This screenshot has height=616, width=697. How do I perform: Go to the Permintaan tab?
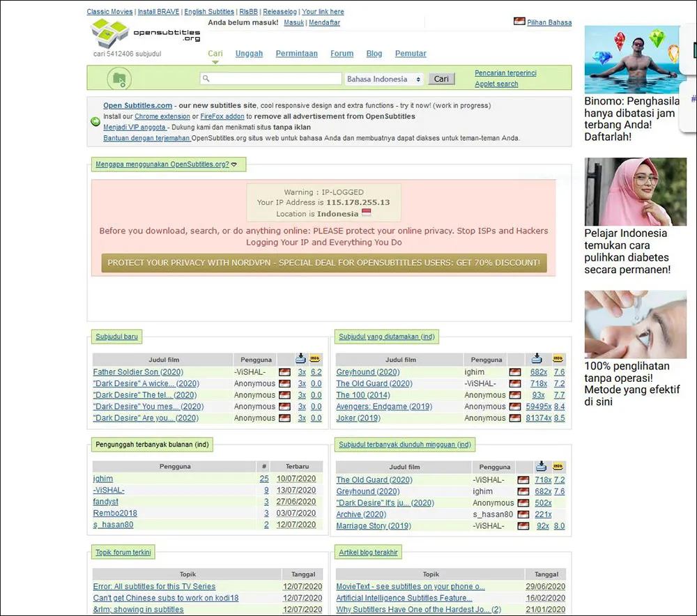click(296, 54)
